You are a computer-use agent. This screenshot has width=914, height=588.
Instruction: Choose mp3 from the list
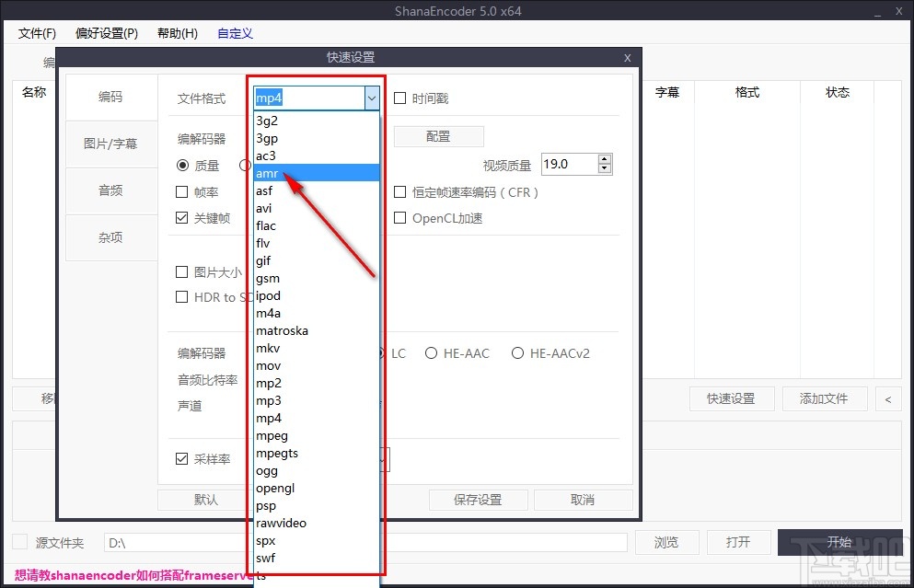coord(317,400)
